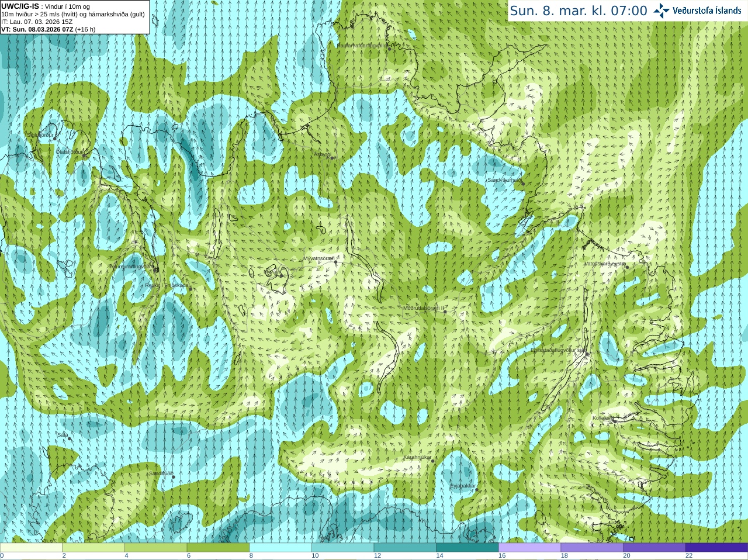Click the 2–4 m/s light green legend swatch
The height and width of the screenshot is (560, 748).
click(93, 548)
